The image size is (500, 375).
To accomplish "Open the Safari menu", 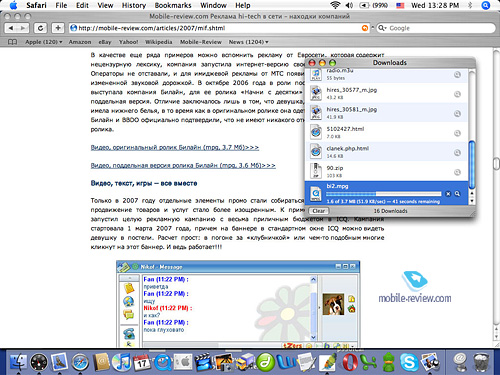I will pos(36,5).
